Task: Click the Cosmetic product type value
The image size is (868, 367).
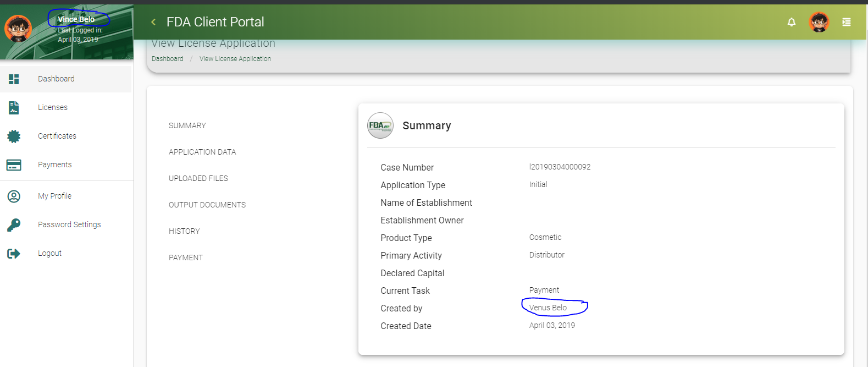Action: coord(545,237)
